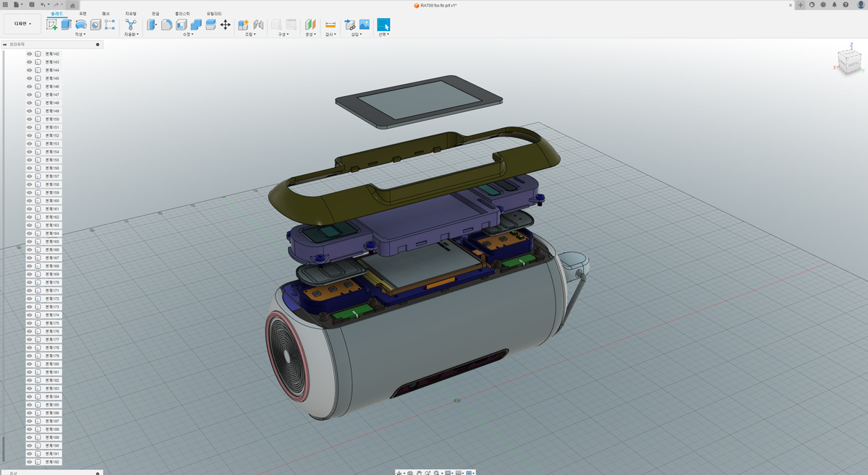Screen dimensions: 868x475
Task: Open the notifications bell
Action: click(834, 5)
